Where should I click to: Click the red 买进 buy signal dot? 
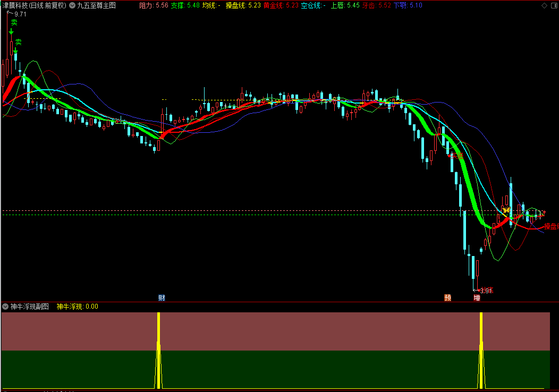pyautogui.click(x=450, y=156)
